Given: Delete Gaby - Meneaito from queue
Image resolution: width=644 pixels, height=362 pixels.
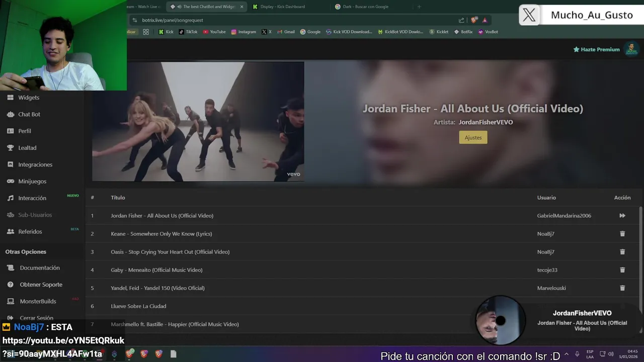Looking at the screenshot, I should (x=622, y=270).
